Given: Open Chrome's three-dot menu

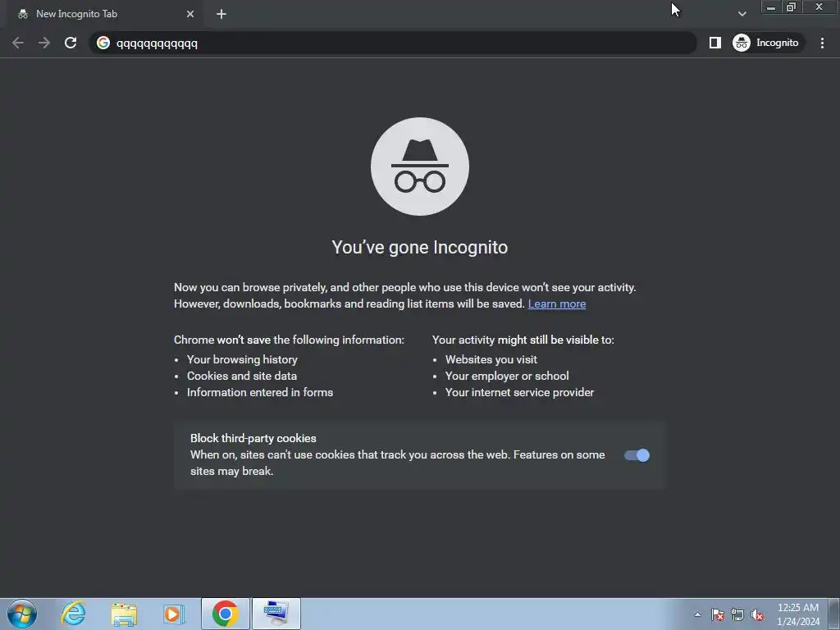Looking at the screenshot, I should coord(822,43).
